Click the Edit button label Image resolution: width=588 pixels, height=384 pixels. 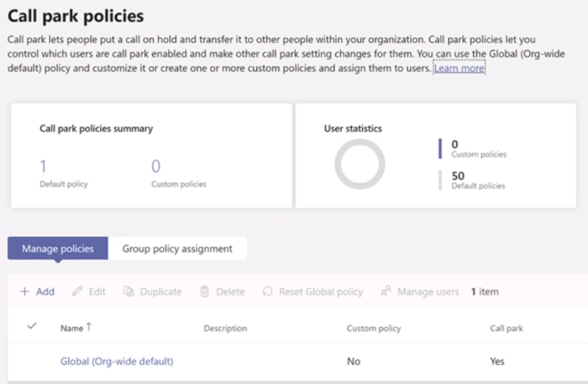point(97,291)
